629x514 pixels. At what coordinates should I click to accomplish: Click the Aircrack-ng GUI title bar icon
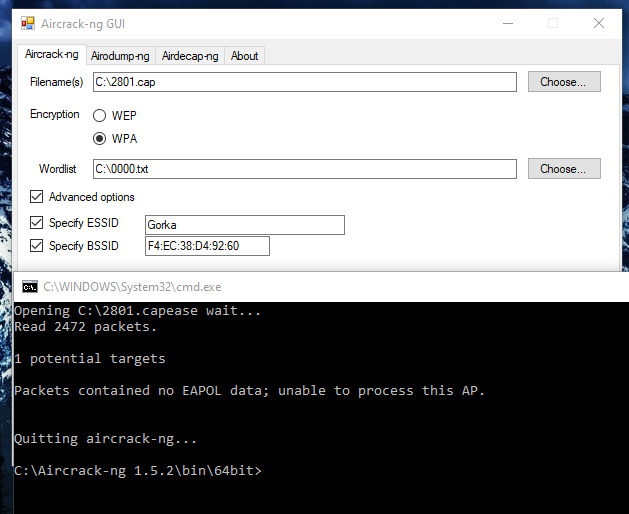(28, 22)
